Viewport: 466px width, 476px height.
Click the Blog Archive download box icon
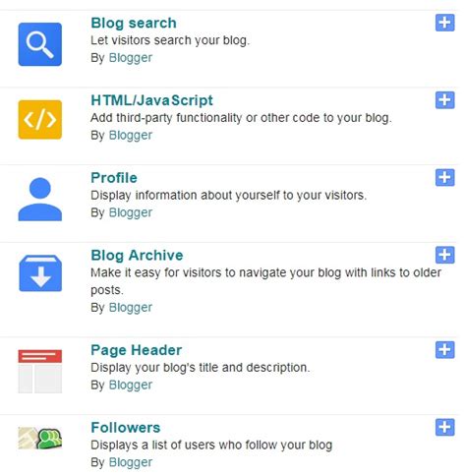click(x=40, y=273)
